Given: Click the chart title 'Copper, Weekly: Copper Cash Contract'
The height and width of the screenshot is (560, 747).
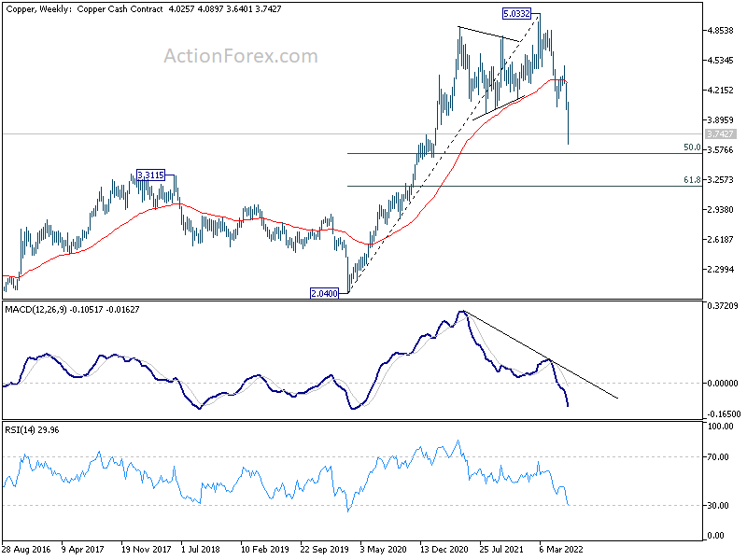Looking at the screenshot, I should click(84, 9).
